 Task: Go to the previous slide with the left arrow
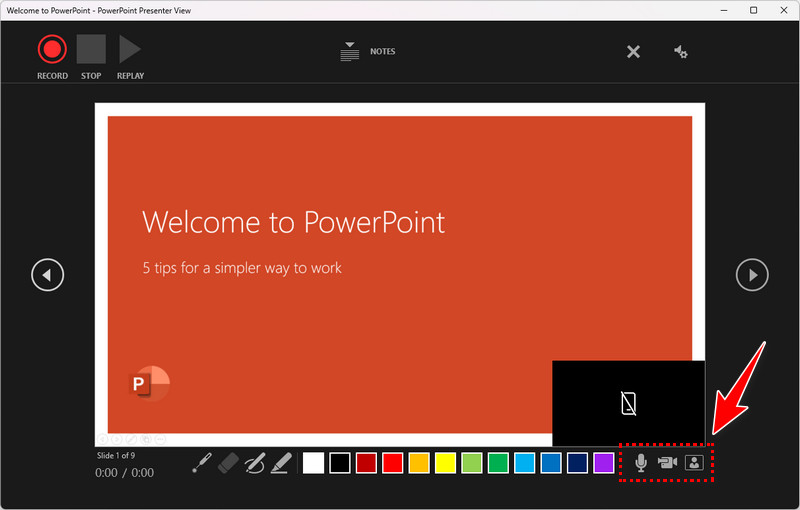pyautogui.click(x=47, y=275)
